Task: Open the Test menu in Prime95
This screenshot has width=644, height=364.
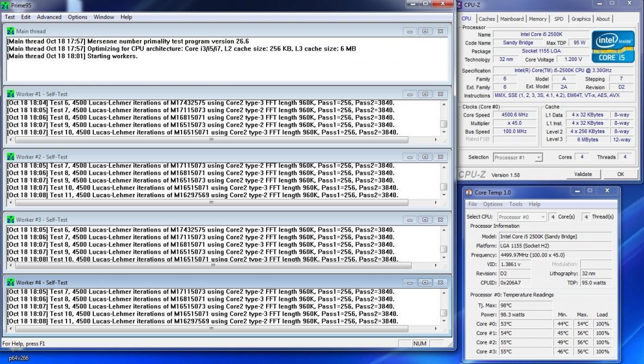Action: point(9,17)
